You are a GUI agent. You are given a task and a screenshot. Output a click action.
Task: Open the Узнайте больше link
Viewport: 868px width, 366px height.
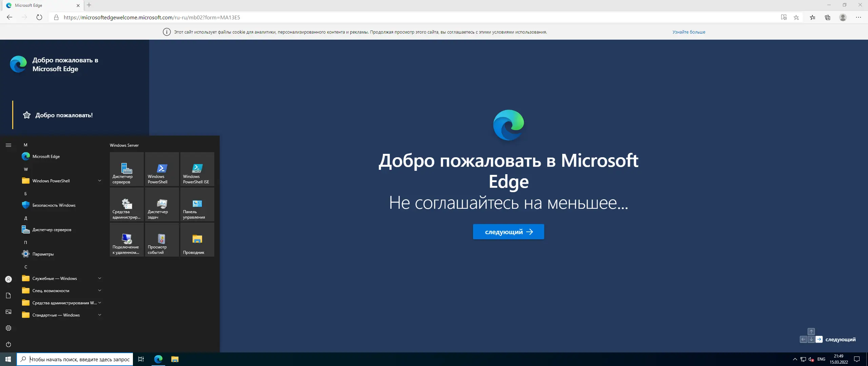coord(689,32)
